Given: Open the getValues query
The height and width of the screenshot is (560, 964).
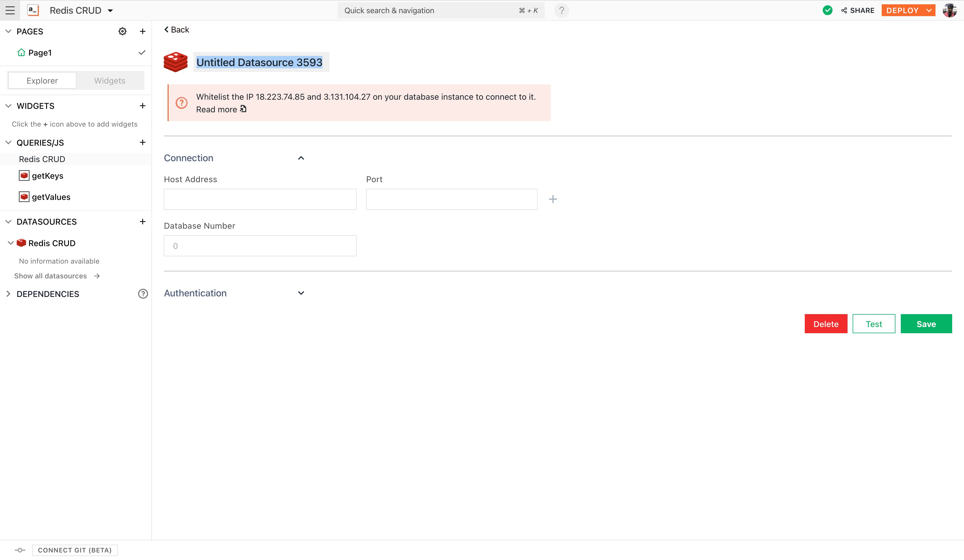Looking at the screenshot, I should point(51,197).
